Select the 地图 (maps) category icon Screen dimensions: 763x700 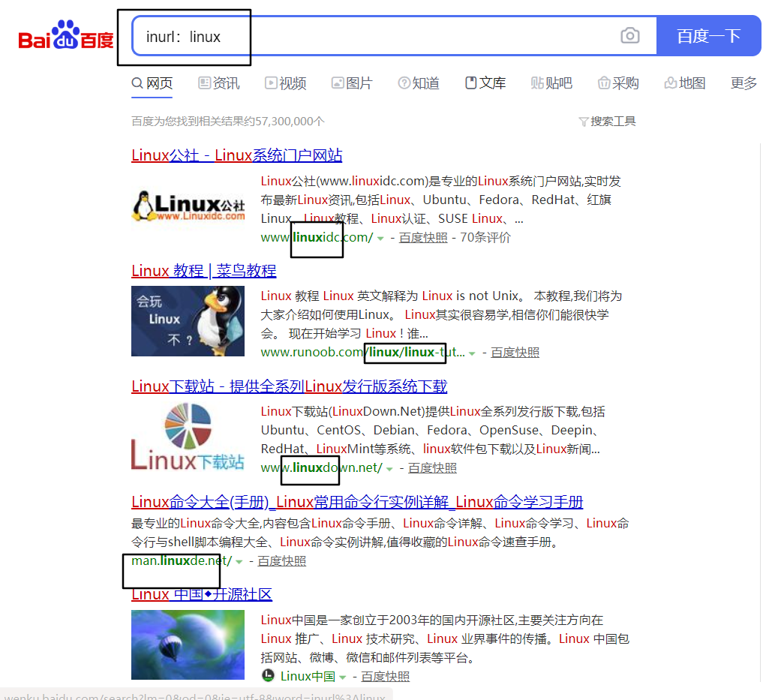tap(670, 83)
